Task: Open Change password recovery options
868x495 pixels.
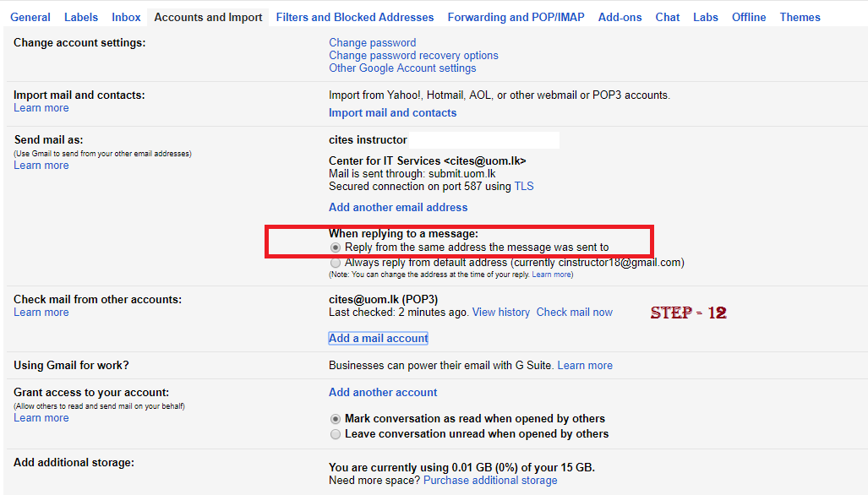Action: [x=413, y=55]
